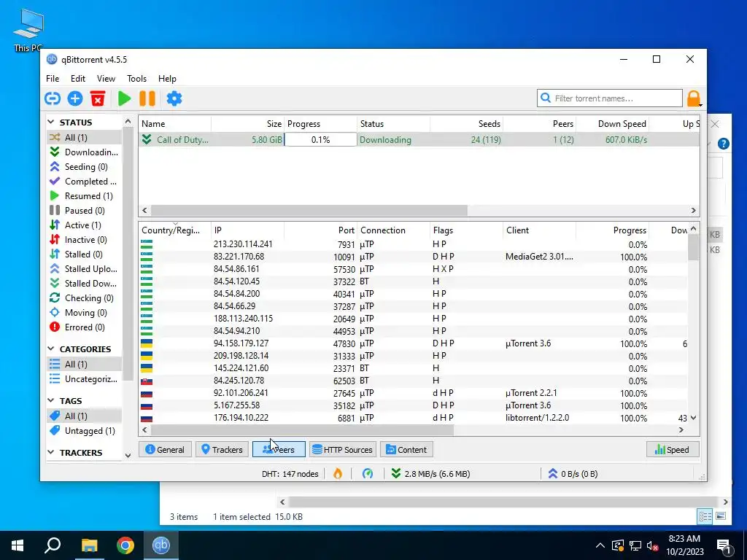
Task: Select the Moving (0) filter
Action: point(84,312)
